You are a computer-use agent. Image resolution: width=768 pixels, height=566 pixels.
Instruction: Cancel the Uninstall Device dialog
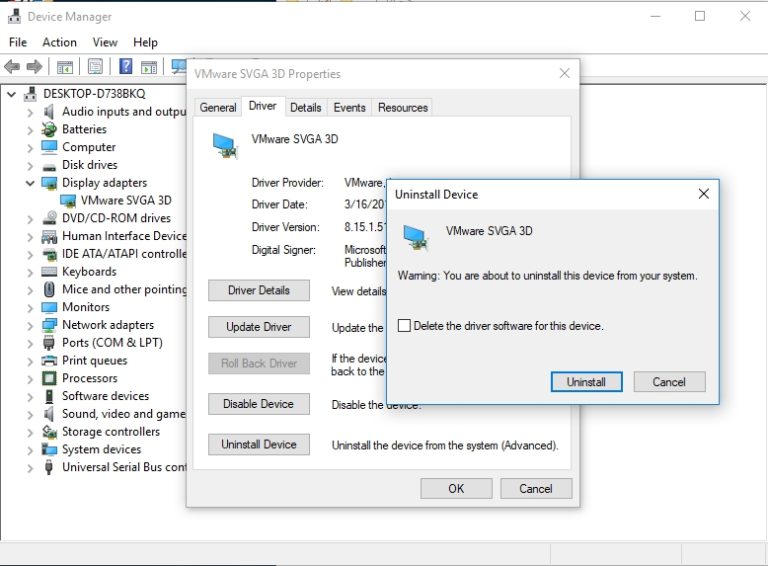click(669, 382)
